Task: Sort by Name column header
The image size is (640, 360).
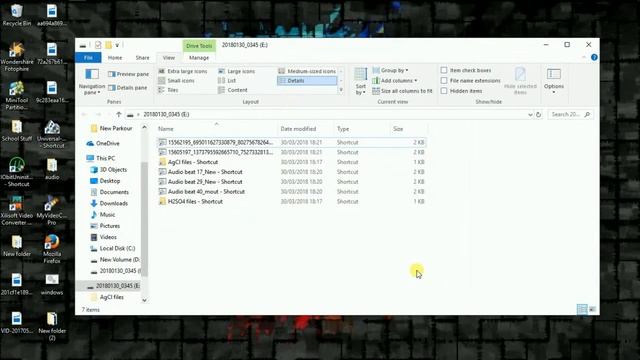Action: [x=216, y=129]
